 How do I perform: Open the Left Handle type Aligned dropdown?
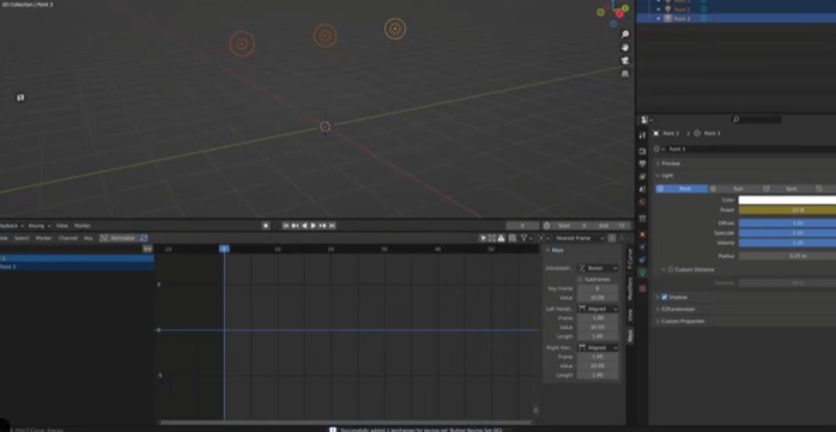597,309
